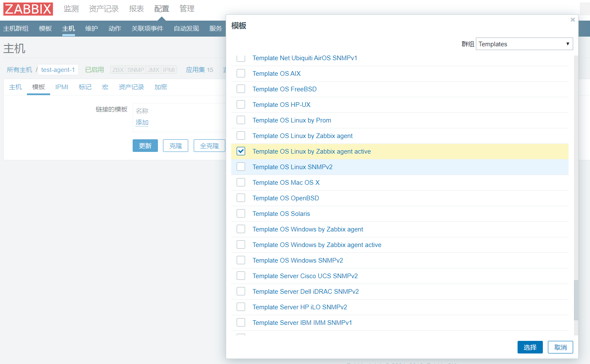This screenshot has height=364, width=590.
Task: Go to 服务 submenu
Action: coord(216,29)
